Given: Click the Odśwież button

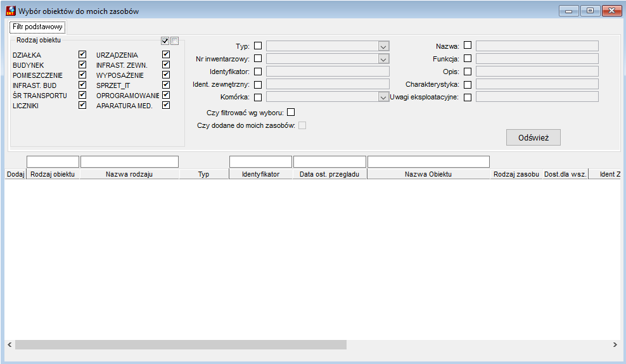Looking at the screenshot, I should point(533,137).
